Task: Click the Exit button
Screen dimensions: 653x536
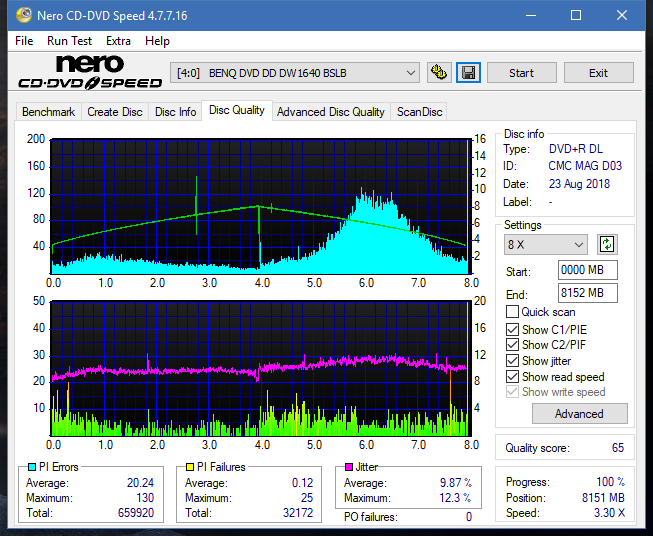Action: [598, 73]
